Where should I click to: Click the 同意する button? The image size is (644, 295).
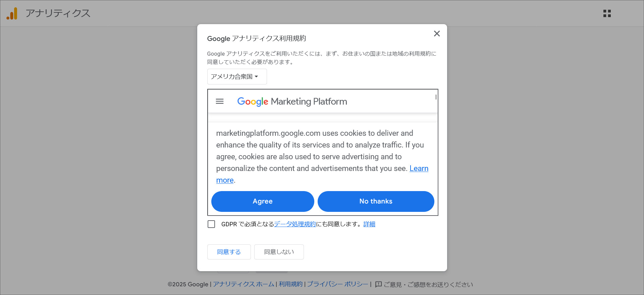[229, 252]
